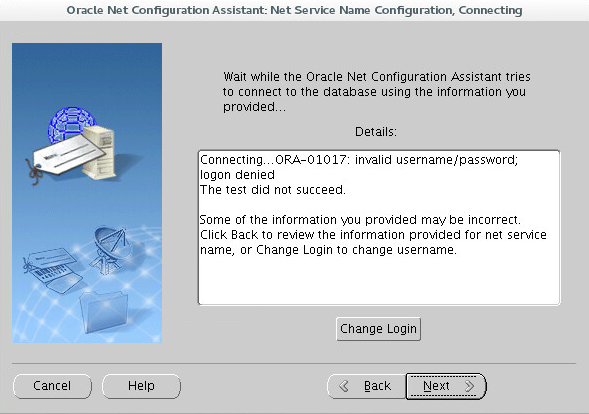This screenshot has width=589, height=414.
Task: Return to previous step with Back
Action: pyautogui.click(x=367, y=386)
